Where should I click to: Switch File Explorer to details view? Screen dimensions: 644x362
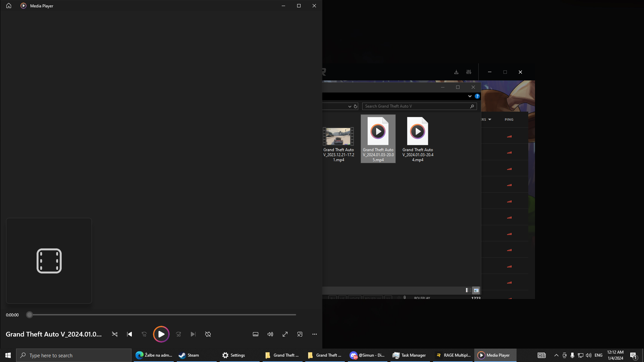pos(468,290)
